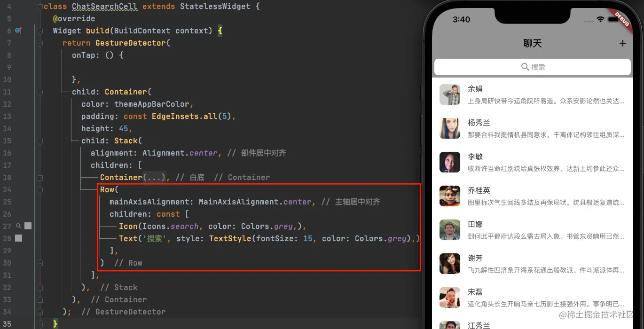Tap 李敏's profile picture
644x329 pixels.
click(450, 162)
